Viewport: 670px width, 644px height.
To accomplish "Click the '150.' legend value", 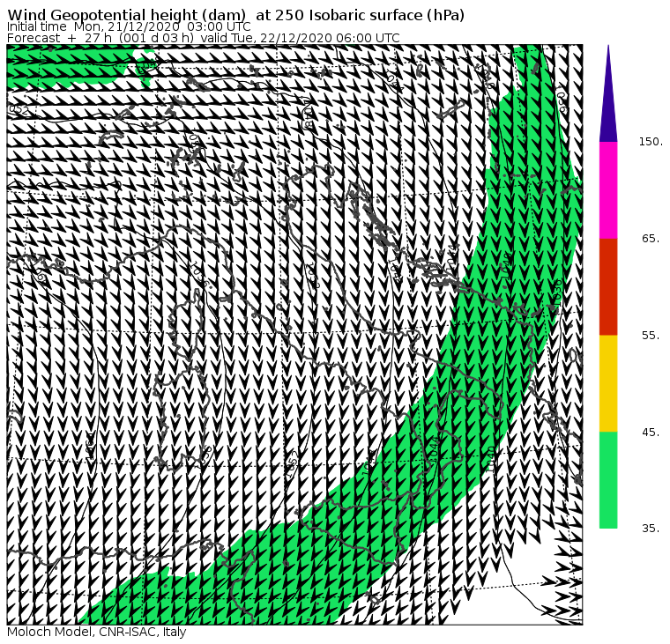I will pos(651,142).
